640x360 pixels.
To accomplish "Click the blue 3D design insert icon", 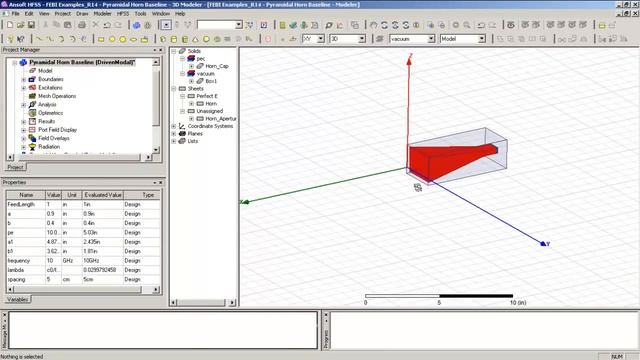I will coord(137,25).
